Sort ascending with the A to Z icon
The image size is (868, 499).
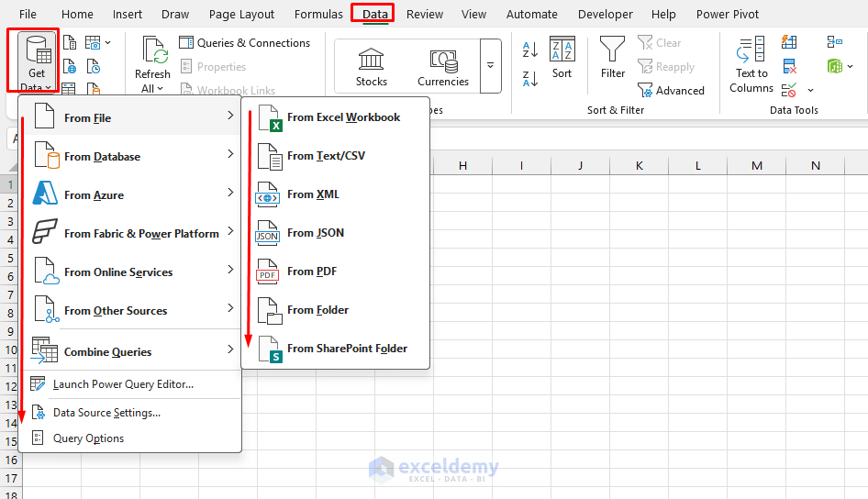(529, 50)
